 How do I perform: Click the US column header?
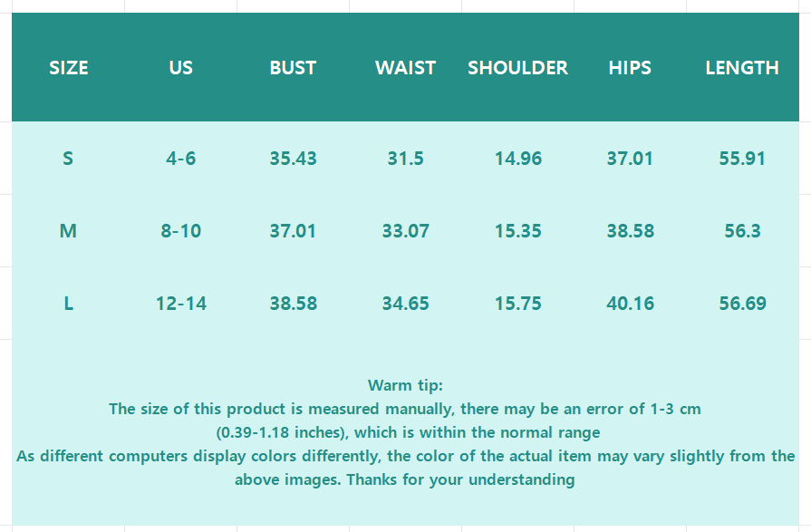(x=180, y=68)
